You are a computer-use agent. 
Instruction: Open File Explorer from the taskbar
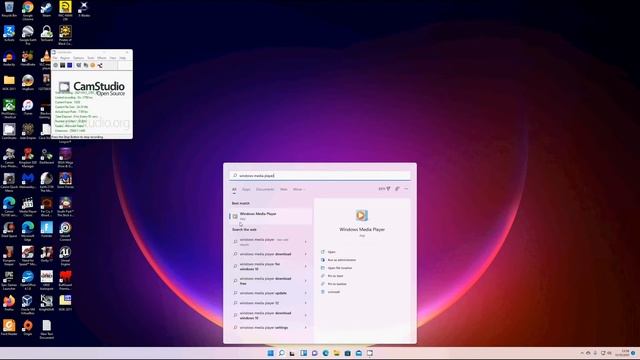(336, 353)
